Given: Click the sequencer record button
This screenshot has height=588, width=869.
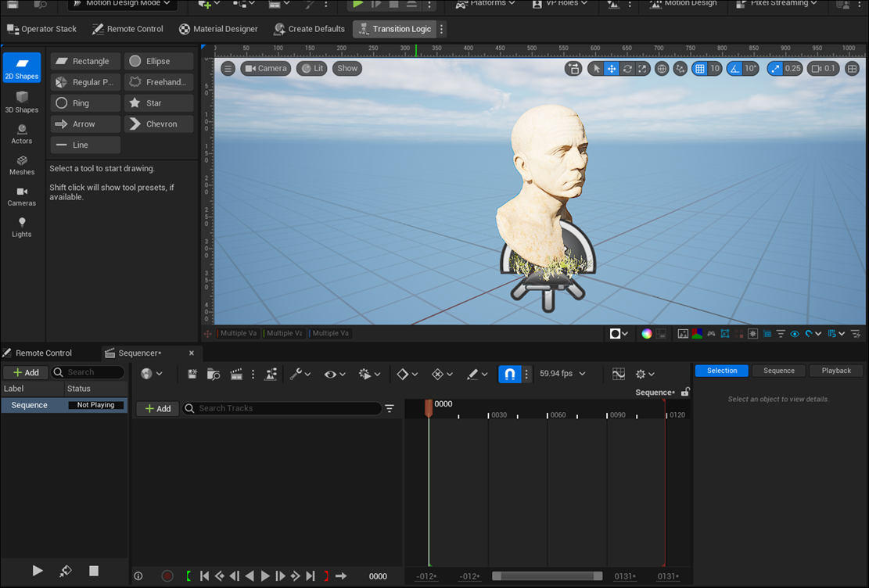Looking at the screenshot, I should click(167, 576).
